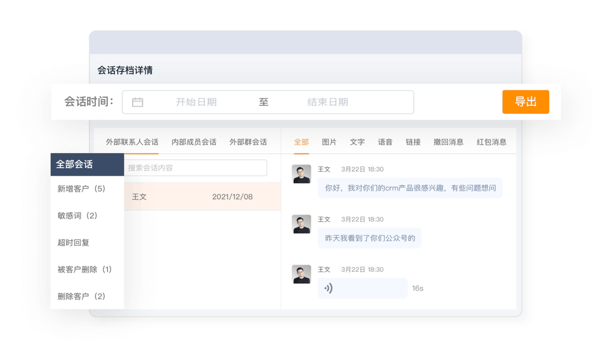Switch to 外部群会话 tab
The height and width of the screenshot is (364, 592).
248,142
